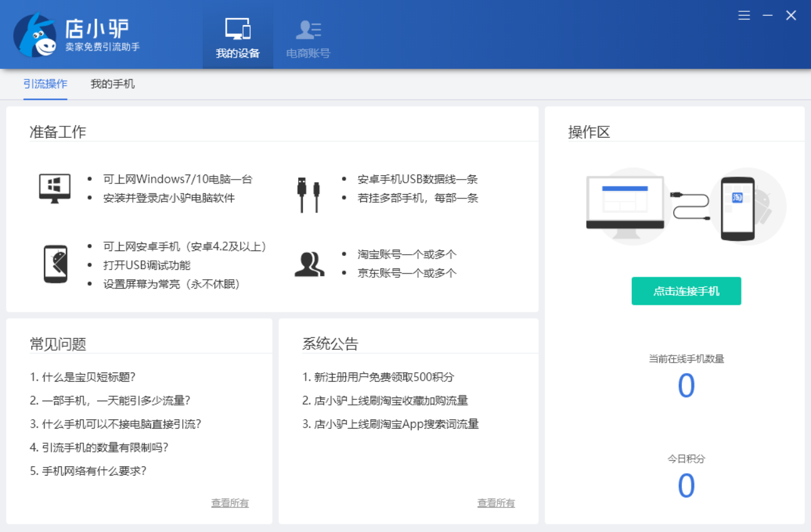Open 查看所有 under 常见问题
The height and width of the screenshot is (532, 811).
coord(230,503)
